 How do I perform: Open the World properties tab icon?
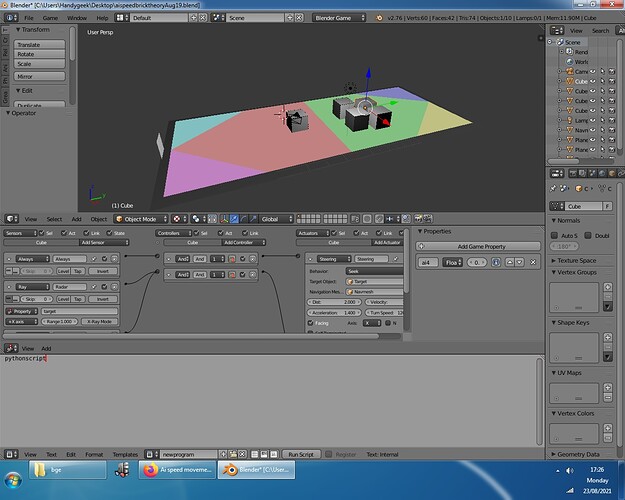click(x=602, y=173)
